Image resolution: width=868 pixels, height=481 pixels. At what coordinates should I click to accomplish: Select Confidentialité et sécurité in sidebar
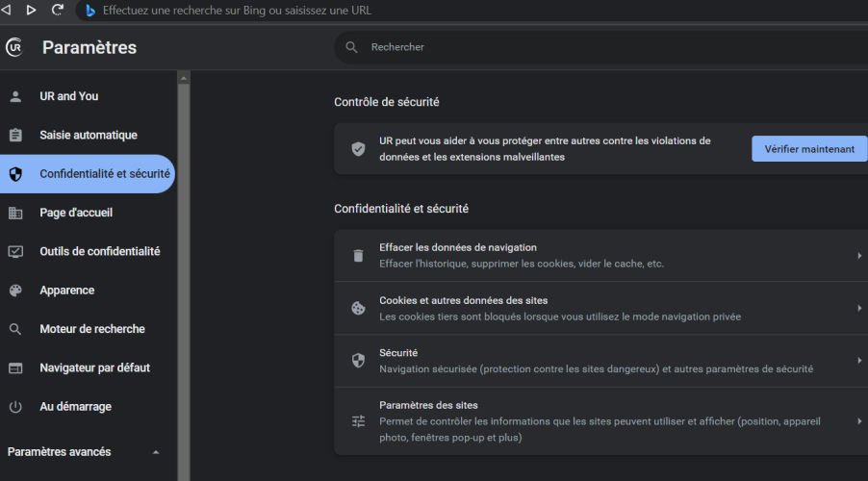point(88,174)
